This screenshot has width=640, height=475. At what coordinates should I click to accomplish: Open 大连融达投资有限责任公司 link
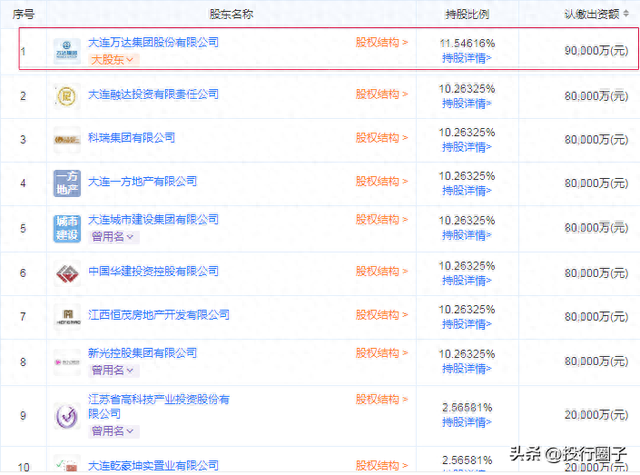pyautogui.click(x=153, y=94)
